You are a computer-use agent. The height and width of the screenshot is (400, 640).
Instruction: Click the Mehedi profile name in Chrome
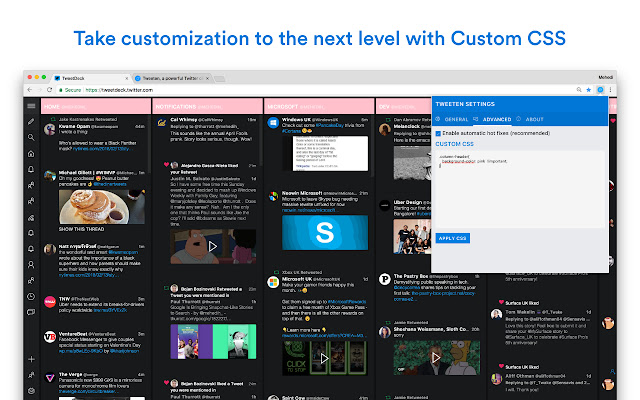[605, 77]
